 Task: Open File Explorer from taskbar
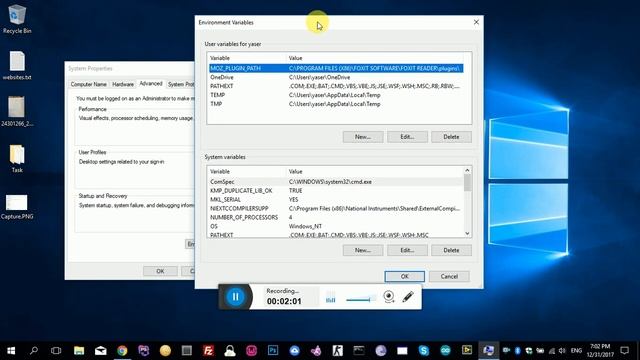point(79,350)
